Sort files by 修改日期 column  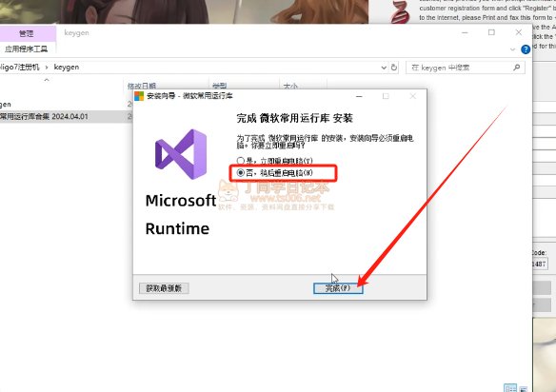click(x=142, y=86)
